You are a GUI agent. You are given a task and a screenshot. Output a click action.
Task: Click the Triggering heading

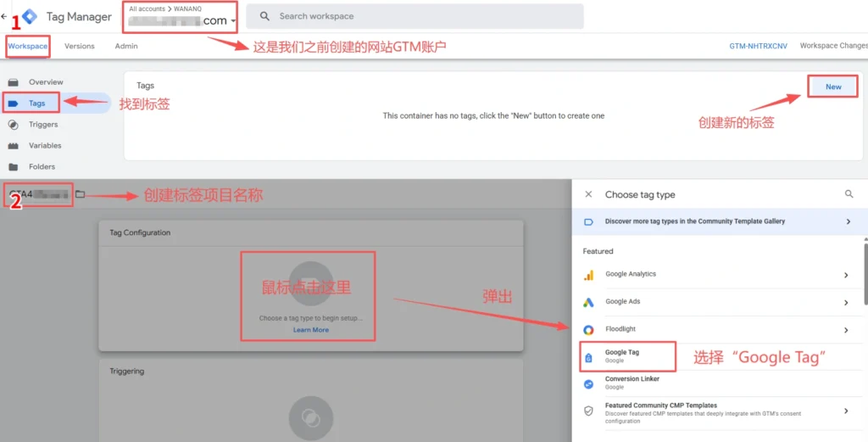click(x=127, y=371)
